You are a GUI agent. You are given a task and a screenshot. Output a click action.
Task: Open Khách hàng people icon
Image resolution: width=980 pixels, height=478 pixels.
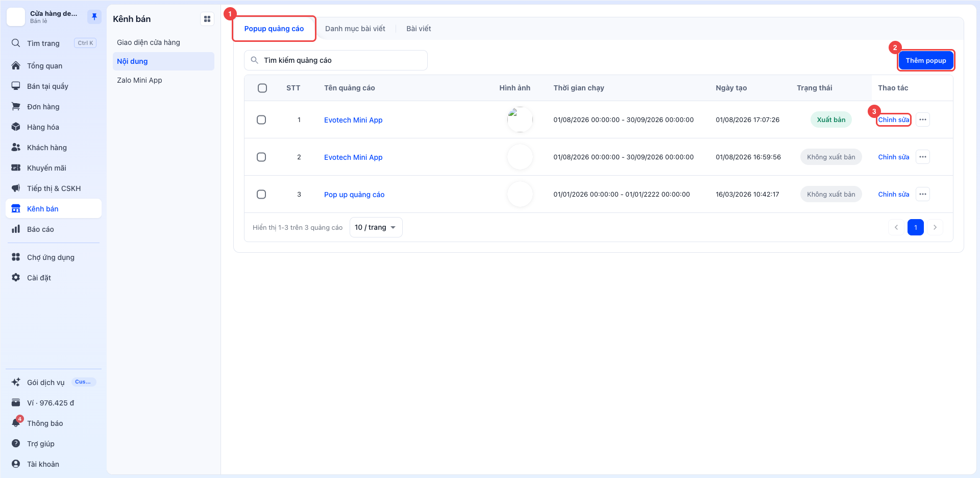click(x=16, y=147)
